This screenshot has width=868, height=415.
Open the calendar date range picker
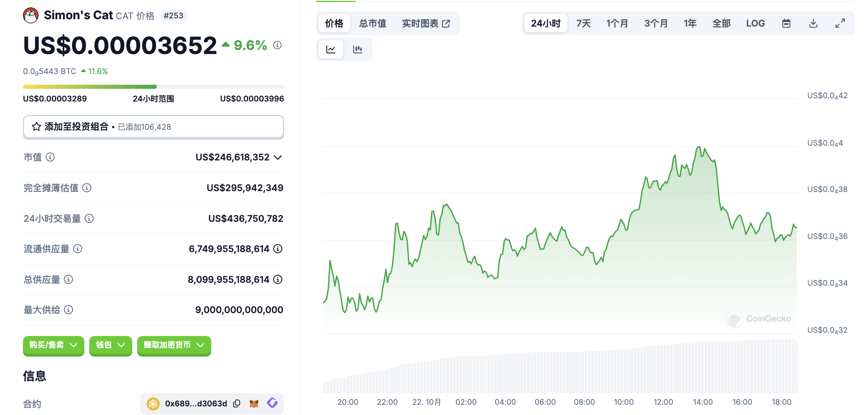tap(786, 23)
